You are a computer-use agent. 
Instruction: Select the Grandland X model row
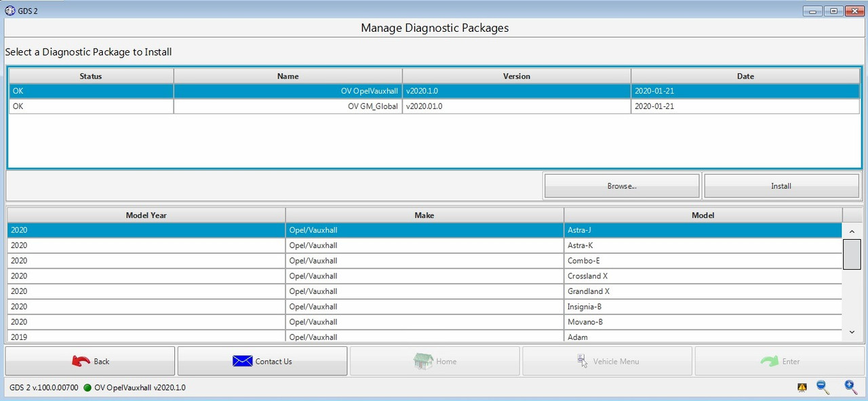pos(425,291)
